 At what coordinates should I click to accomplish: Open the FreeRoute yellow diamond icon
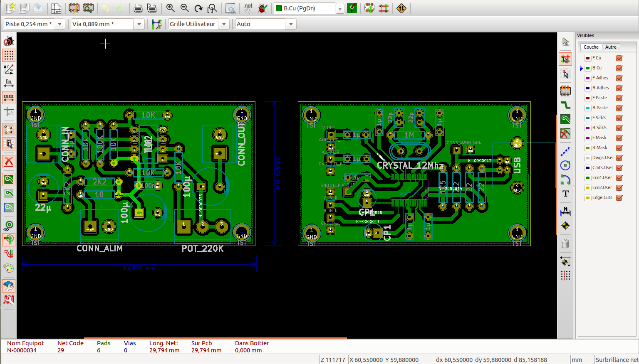[x=401, y=8]
